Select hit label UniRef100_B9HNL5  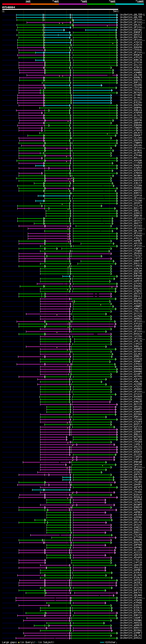tap(131, 77)
